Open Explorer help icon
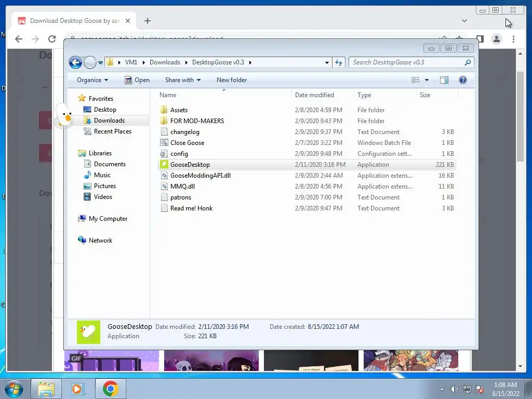The height and width of the screenshot is (399, 532). [x=462, y=80]
